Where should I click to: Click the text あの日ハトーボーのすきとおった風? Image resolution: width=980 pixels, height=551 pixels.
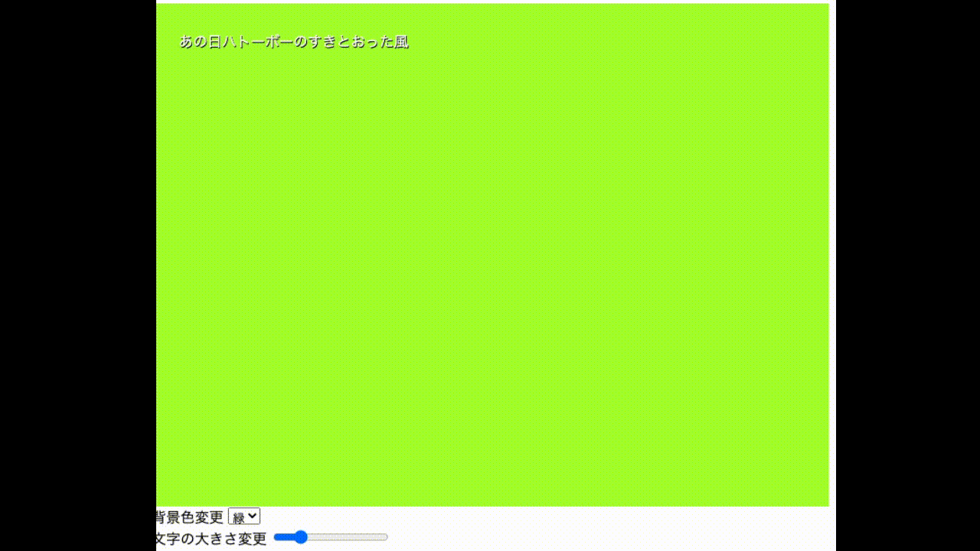pos(294,42)
